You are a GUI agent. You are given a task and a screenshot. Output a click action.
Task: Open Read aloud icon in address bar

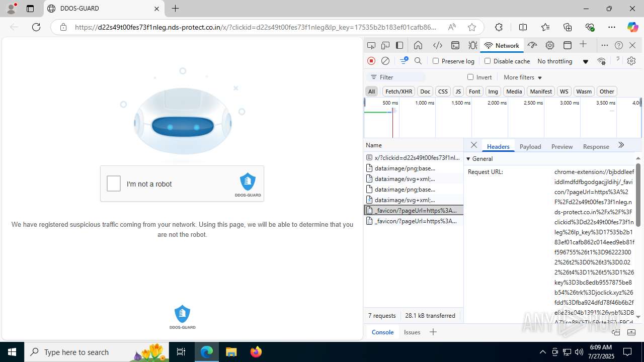click(x=452, y=27)
